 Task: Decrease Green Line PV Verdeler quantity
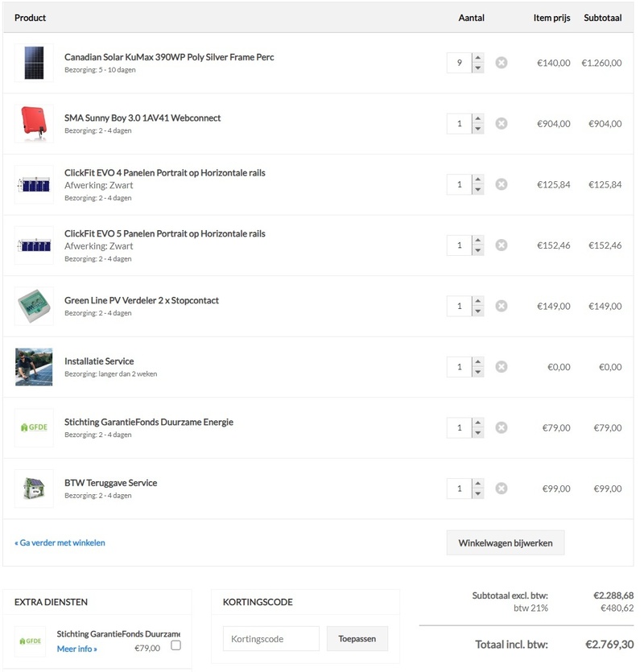click(x=478, y=311)
